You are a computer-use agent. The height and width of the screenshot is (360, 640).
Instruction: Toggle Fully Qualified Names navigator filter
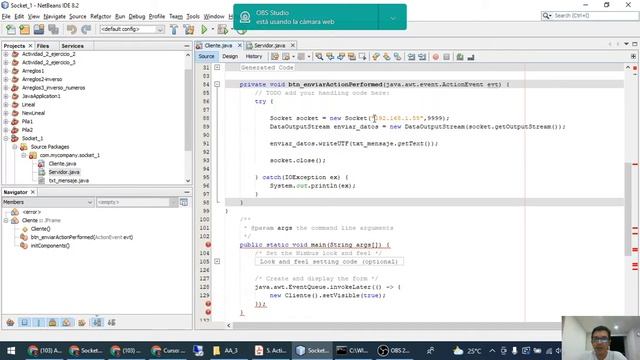click(x=82, y=322)
